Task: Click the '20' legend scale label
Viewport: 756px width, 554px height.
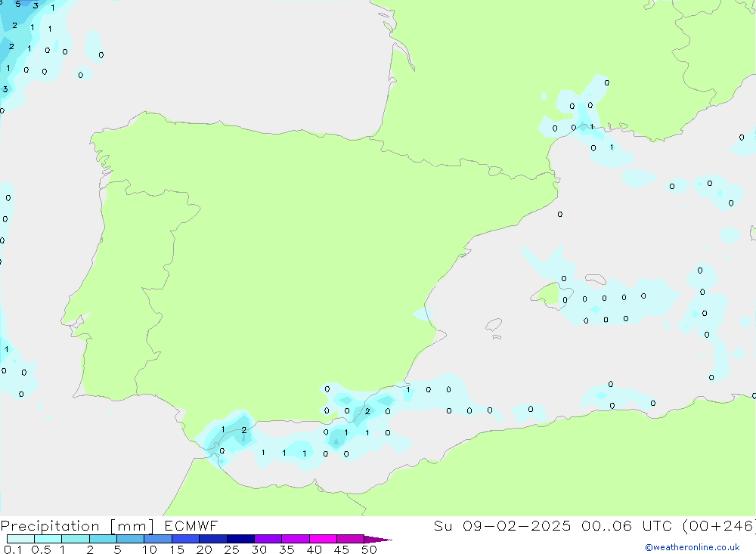Action: tap(204, 549)
